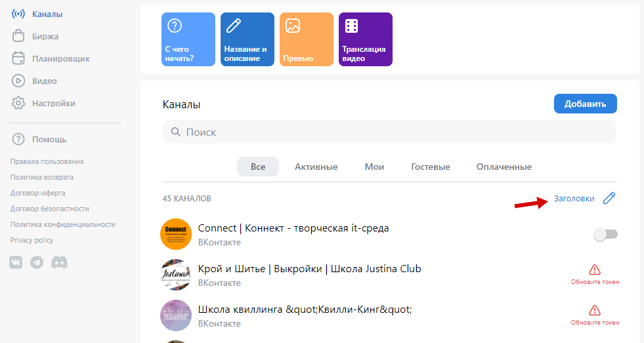The width and height of the screenshot is (644, 343).
Task: Click the Connect channel avatar thumbnail
Action: click(176, 234)
